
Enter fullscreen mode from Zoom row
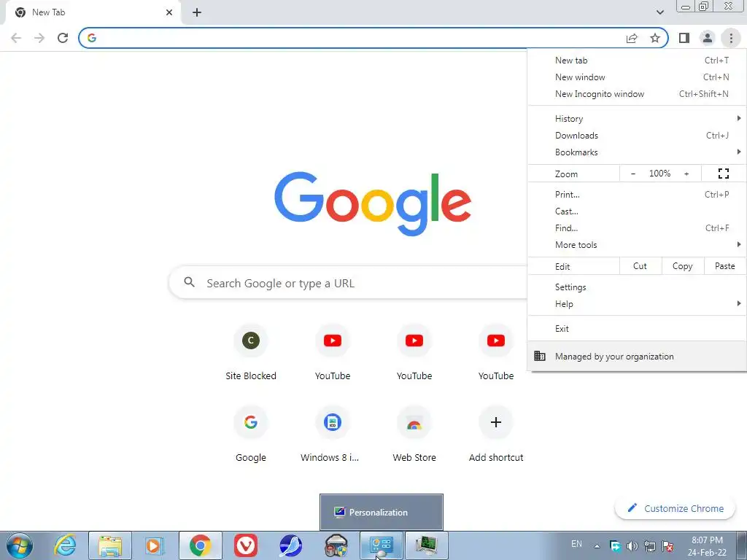pos(724,174)
